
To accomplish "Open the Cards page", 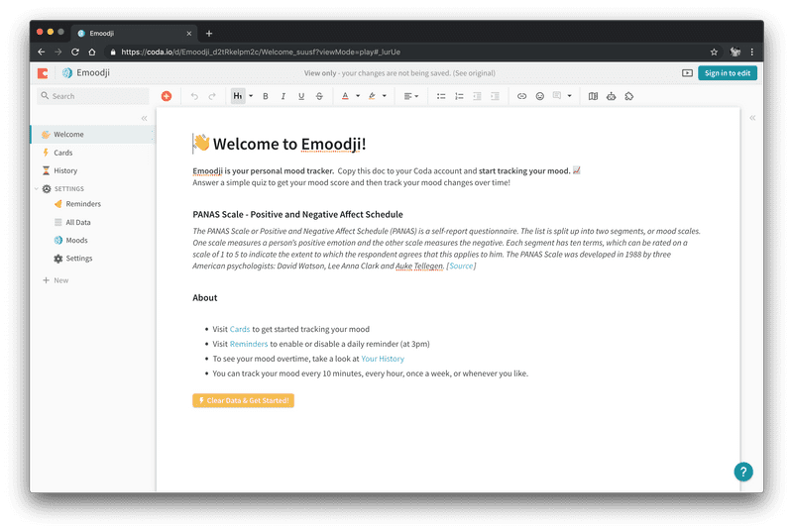I will click(x=92, y=153).
